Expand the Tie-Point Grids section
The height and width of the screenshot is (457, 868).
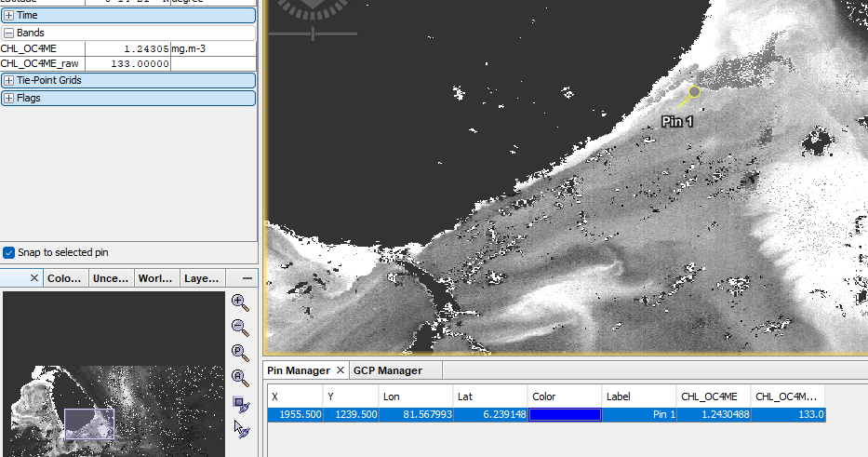pyautogui.click(x=9, y=80)
